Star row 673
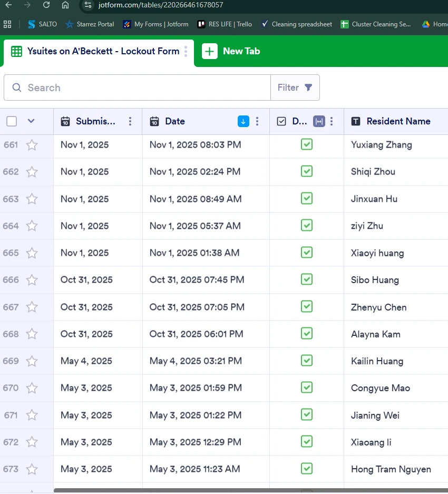Viewport: 448px width, 494px height. (32, 469)
